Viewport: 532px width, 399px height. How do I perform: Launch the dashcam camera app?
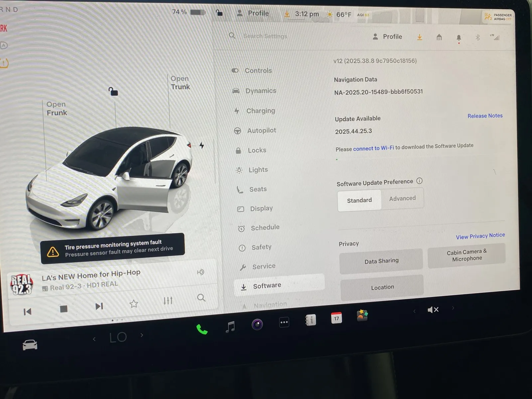(257, 324)
